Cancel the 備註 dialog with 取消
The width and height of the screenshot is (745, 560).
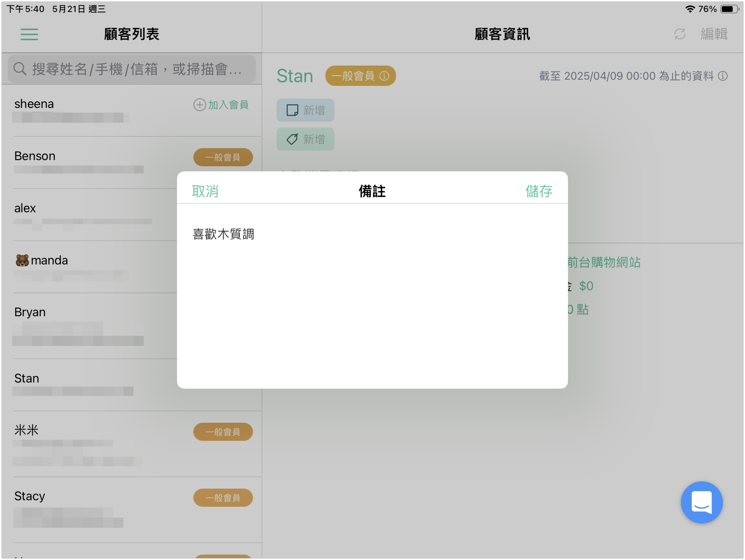(x=205, y=191)
